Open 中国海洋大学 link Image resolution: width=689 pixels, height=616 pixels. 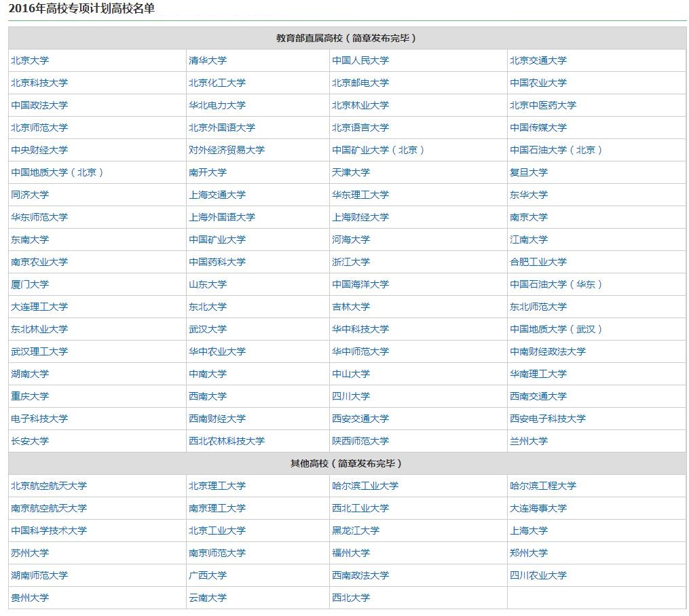click(360, 284)
